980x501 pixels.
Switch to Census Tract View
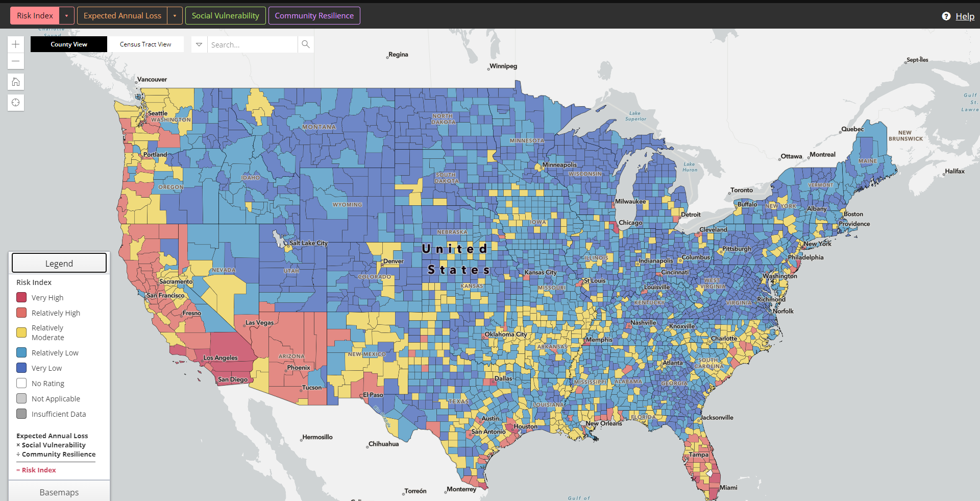pos(145,44)
